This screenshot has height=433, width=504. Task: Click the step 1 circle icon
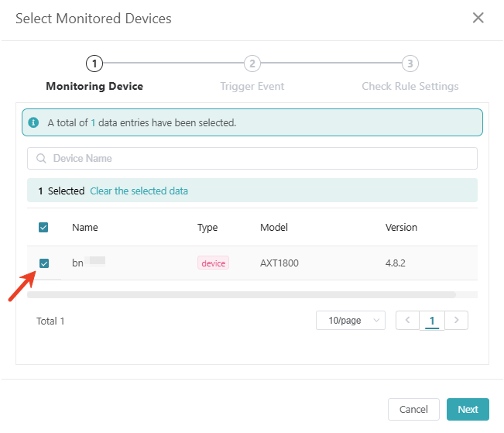click(x=94, y=64)
